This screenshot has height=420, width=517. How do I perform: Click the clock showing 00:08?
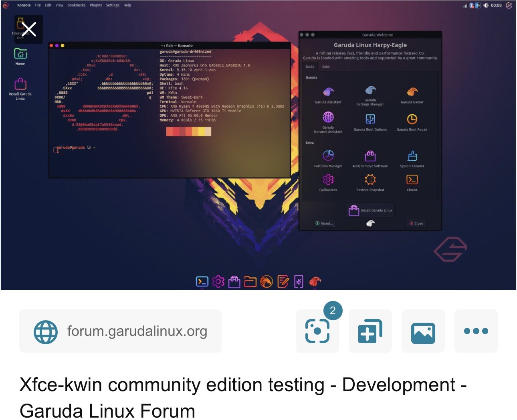(496, 6)
